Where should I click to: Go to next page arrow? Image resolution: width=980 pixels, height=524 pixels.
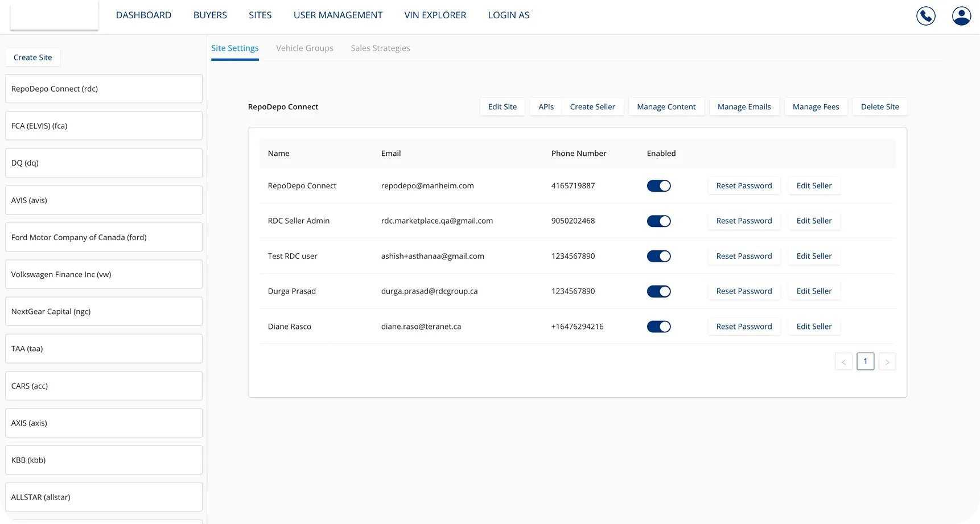pos(887,362)
